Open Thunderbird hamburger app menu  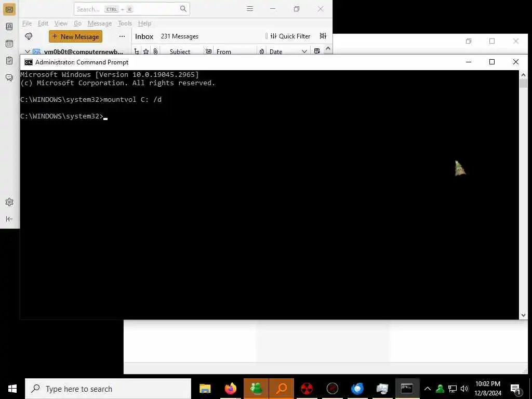(250, 9)
